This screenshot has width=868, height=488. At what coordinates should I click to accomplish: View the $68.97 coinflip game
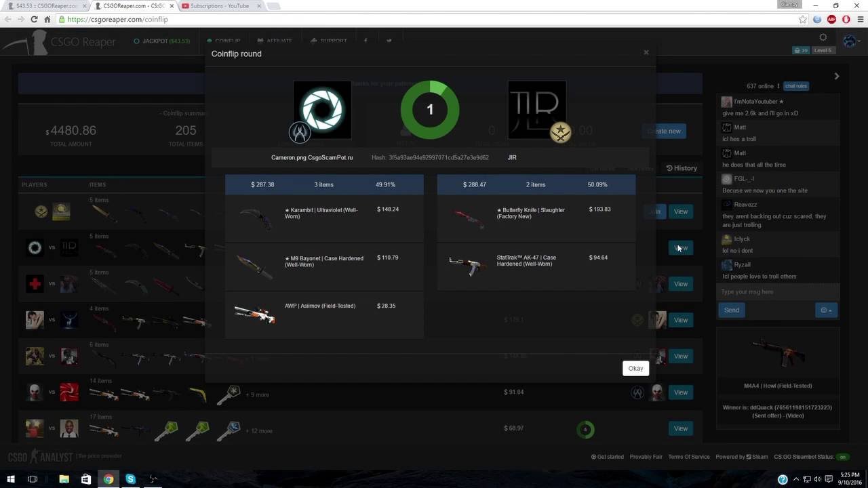click(x=680, y=428)
